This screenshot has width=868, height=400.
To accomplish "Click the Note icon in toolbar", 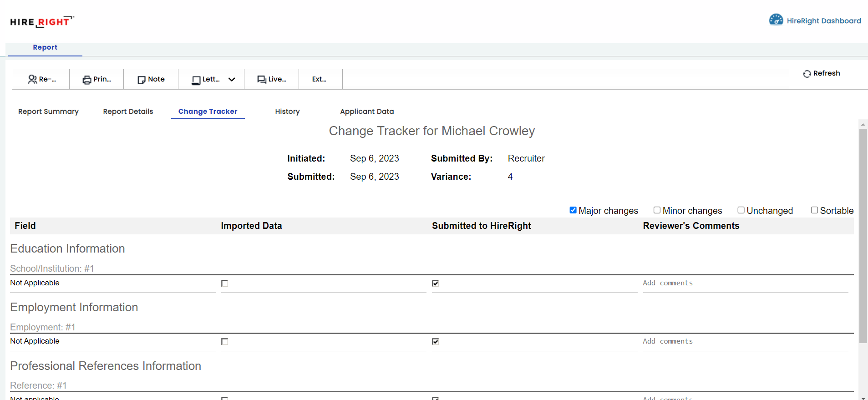I will pyautogui.click(x=142, y=80).
